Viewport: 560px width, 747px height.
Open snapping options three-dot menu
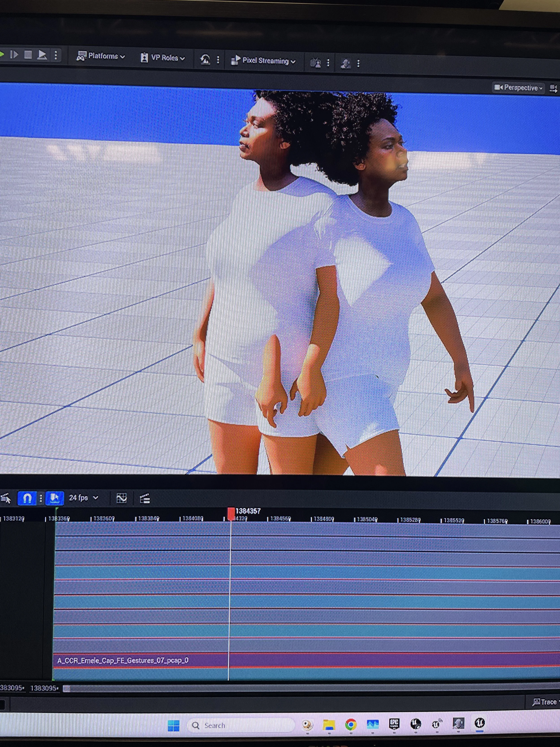[x=41, y=498]
